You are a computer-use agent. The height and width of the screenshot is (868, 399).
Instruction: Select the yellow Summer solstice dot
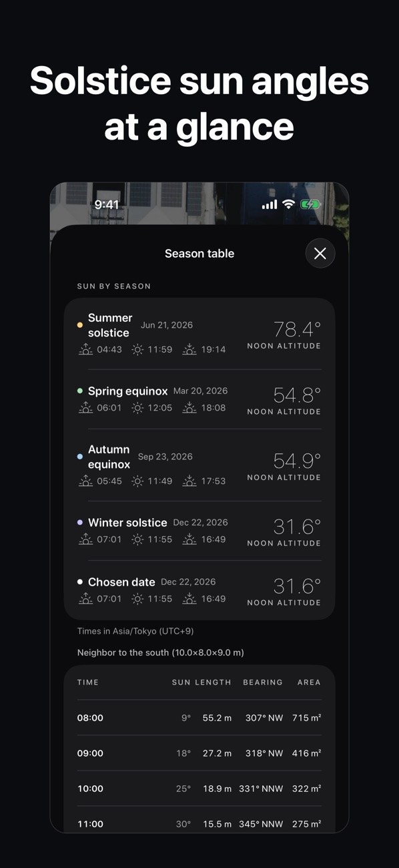coord(80,325)
